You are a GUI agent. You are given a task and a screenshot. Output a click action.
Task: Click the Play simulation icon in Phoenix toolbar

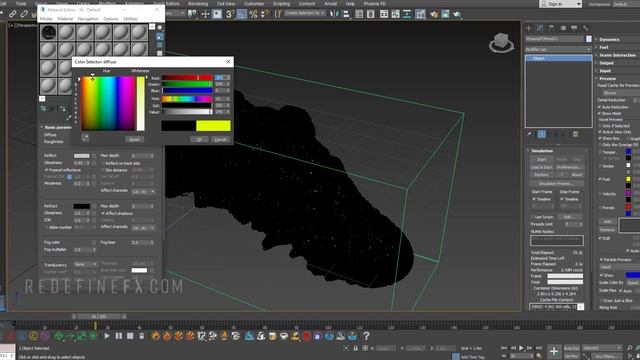coord(107,336)
